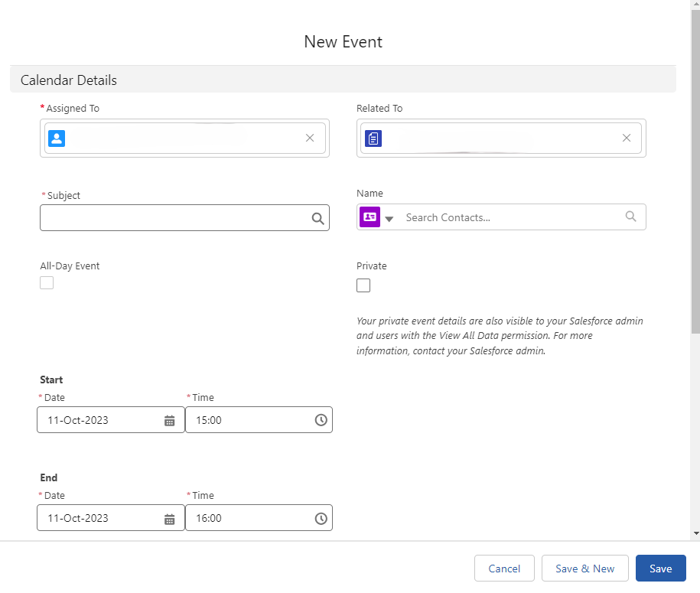Screen dimensions: 700x593
Task: Open the End time clock picker
Action: click(321, 519)
